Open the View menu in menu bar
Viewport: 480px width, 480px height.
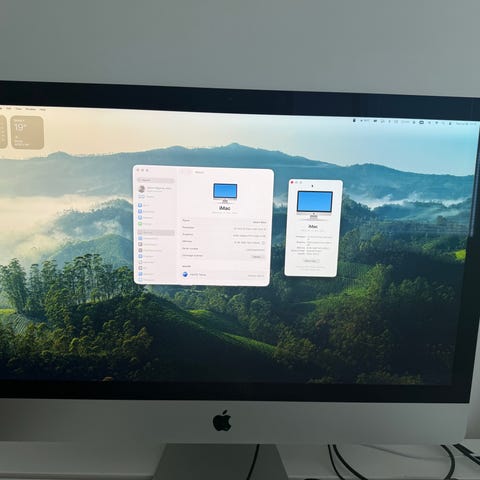pyautogui.click(x=18, y=109)
